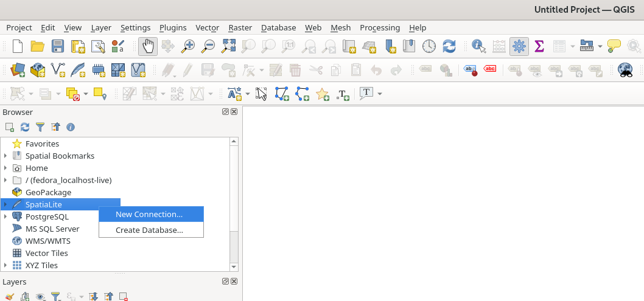
Task: Expand the fedora_localhost-live root folder
Action: [x=5, y=180]
